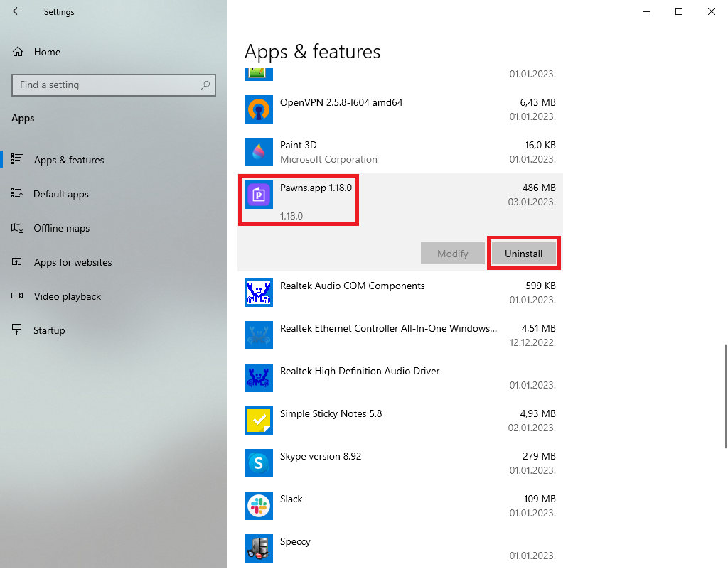The width and height of the screenshot is (728, 569).
Task: Select the Speccy app icon
Action: 259,548
